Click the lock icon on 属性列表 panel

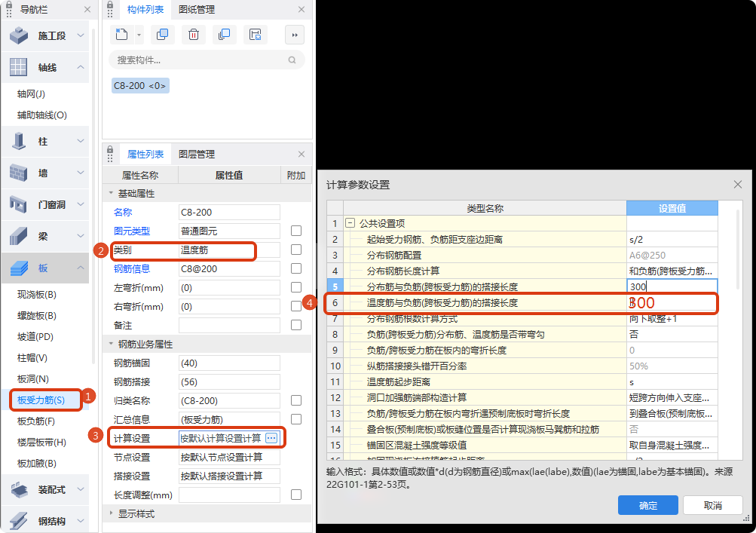coord(110,151)
